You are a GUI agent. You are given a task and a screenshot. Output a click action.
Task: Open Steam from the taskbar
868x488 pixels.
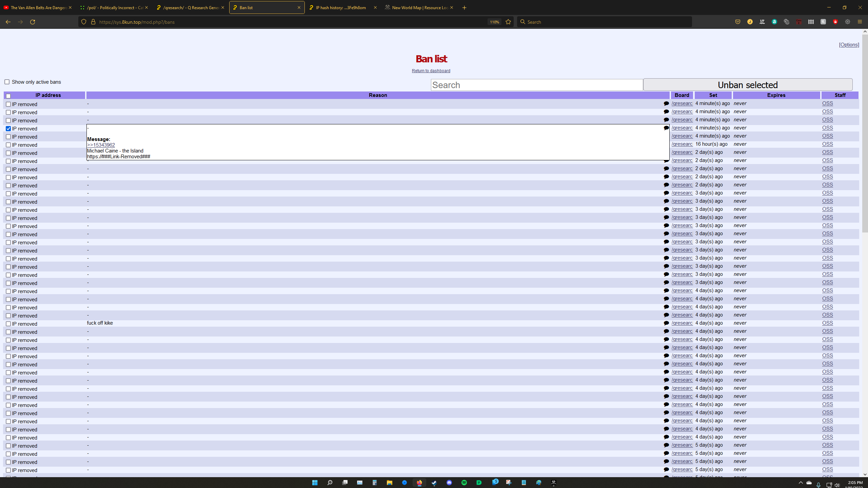pos(434,483)
